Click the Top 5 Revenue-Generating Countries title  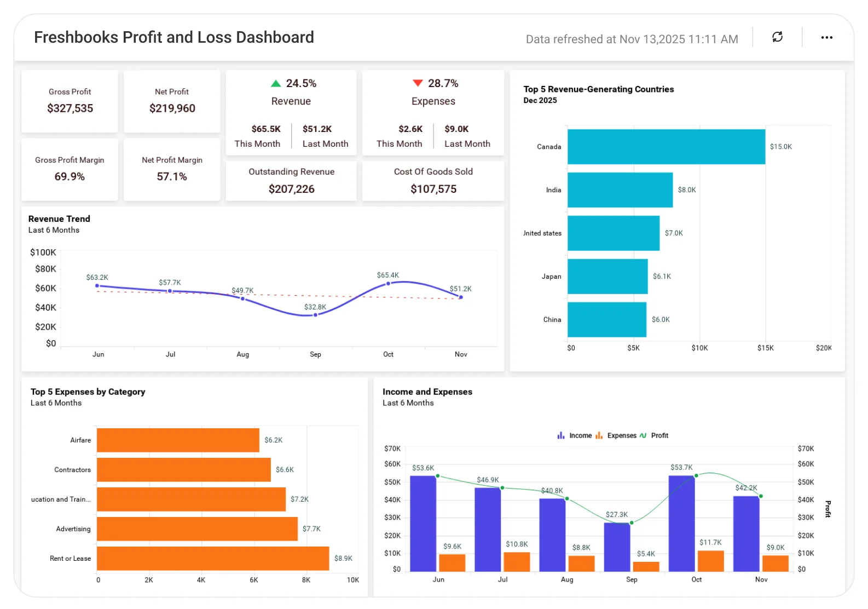599,89
